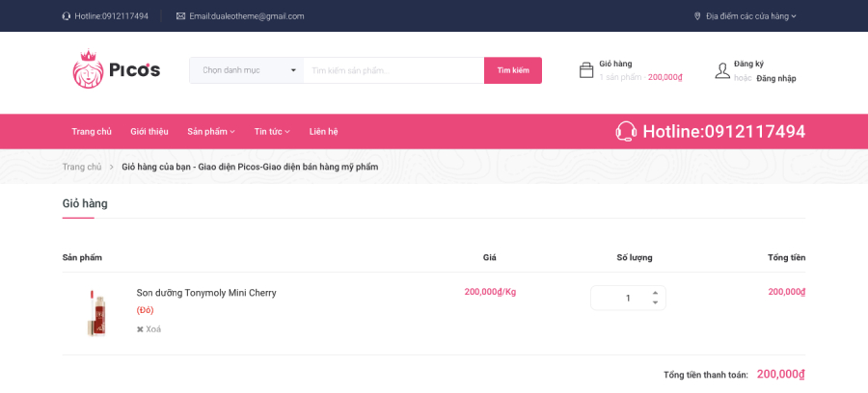Image resolution: width=868 pixels, height=393 pixels.
Task: Click the headset icon beside the top-bar hotline
Action: tap(67, 16)
